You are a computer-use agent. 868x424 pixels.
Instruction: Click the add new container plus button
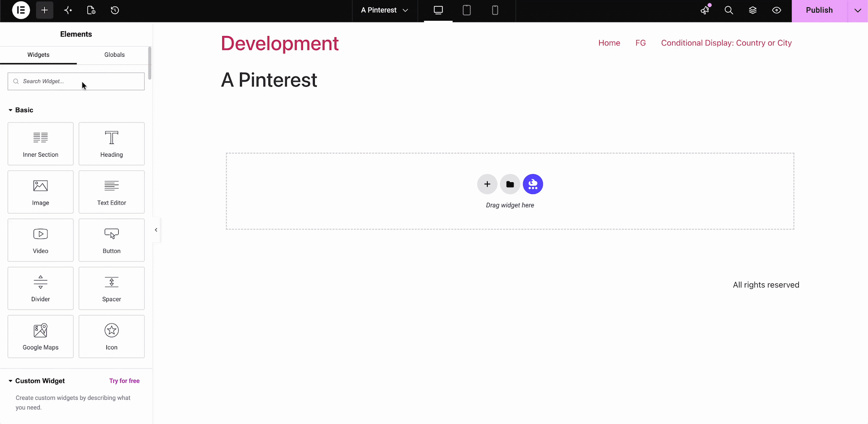coord(487,184)
